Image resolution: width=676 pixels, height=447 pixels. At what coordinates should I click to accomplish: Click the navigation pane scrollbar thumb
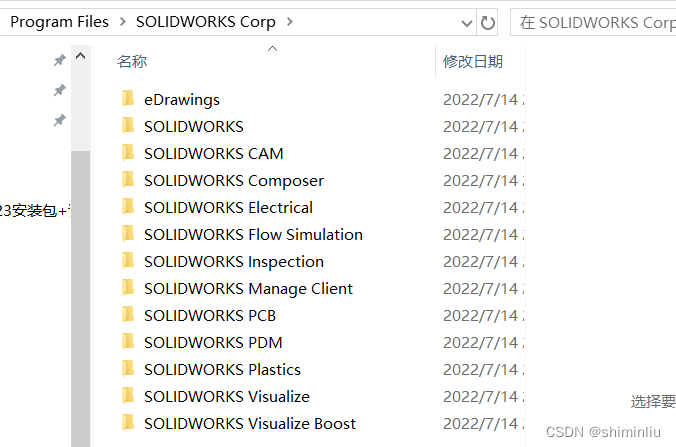coord(81,298)
